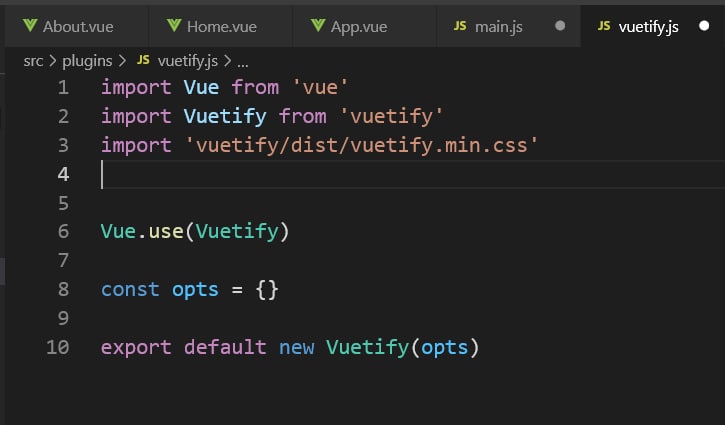Click the import keyword on line 3
Screen dimensions: 725x425
pyautogui.click(x=136, y=146)
